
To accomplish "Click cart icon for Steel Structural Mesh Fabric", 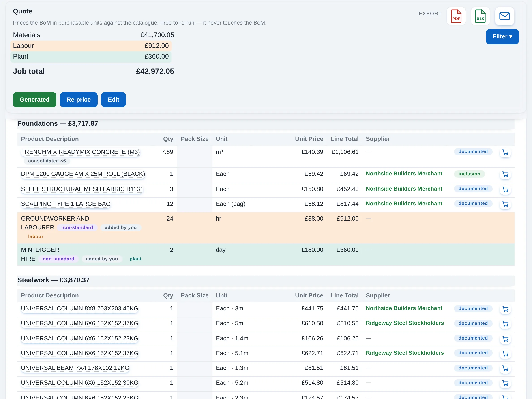I will (x=505, y=189).
